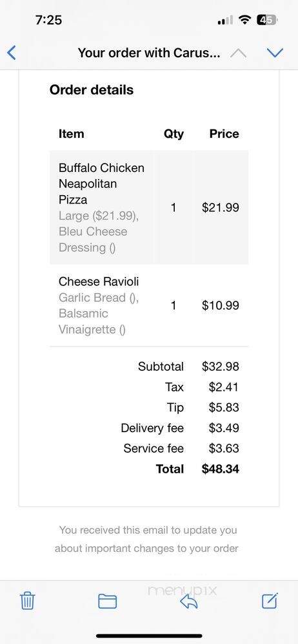Tap the Total amount $48.34

(x=220, y=469)
